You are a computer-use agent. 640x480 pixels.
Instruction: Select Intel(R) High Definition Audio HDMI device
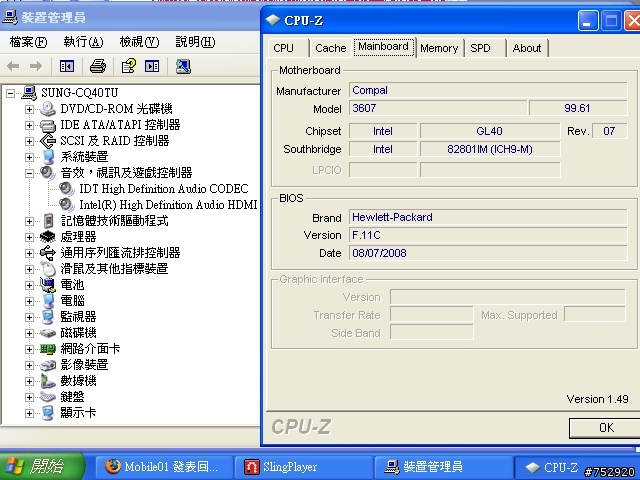168,204
